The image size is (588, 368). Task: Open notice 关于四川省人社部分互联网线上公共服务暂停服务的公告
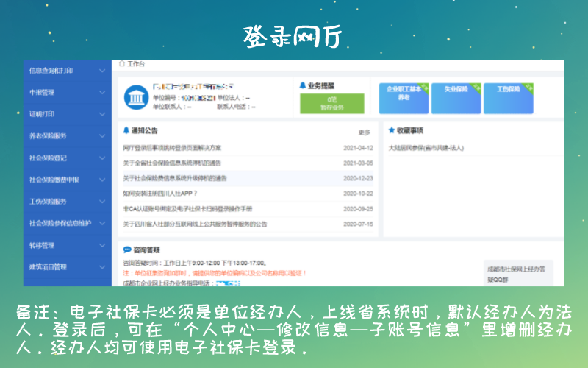pyautogui.click(x=195, y=224)
